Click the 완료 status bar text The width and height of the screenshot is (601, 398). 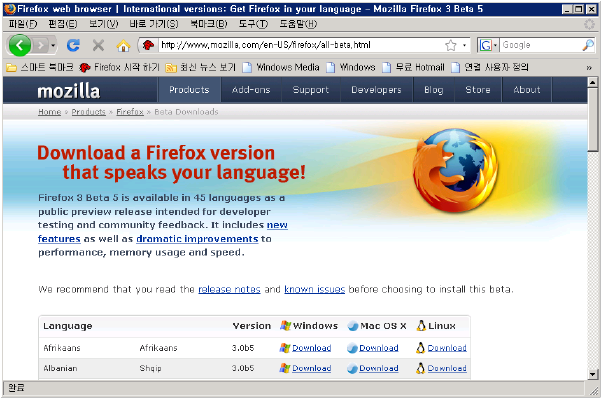[16, 388]
